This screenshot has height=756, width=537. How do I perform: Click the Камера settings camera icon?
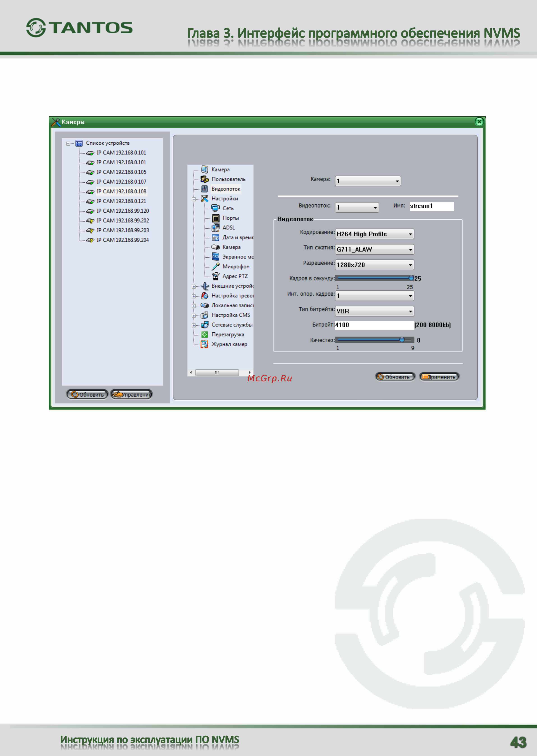tap(216, 247)
